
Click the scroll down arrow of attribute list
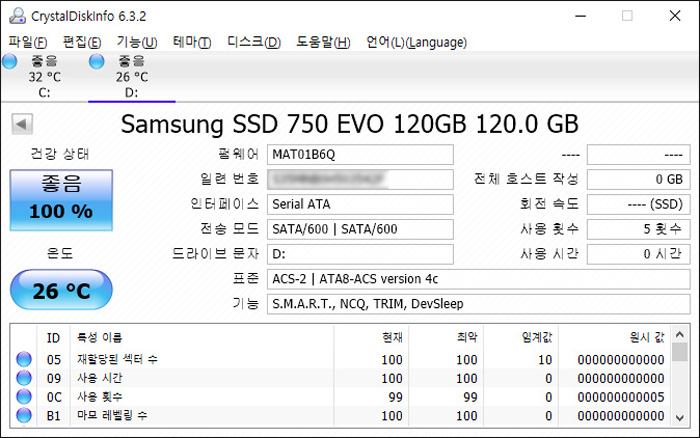point(680,418)
